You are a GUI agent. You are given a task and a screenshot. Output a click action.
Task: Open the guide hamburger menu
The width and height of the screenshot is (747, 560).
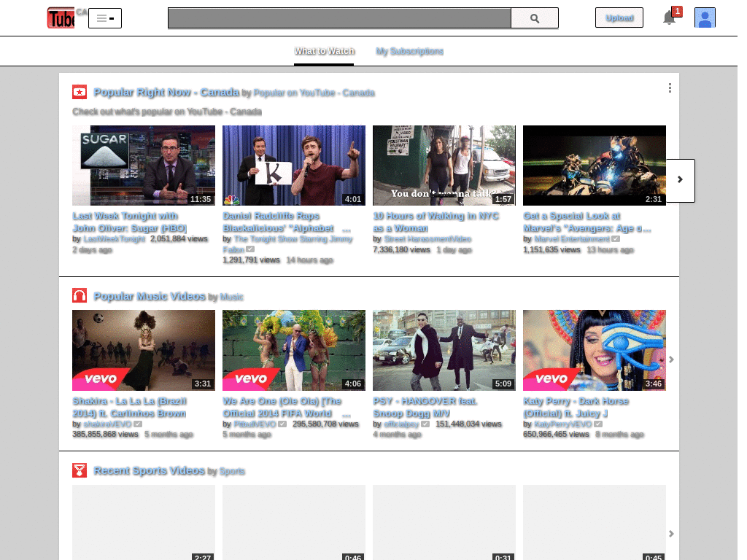point(105,18)
